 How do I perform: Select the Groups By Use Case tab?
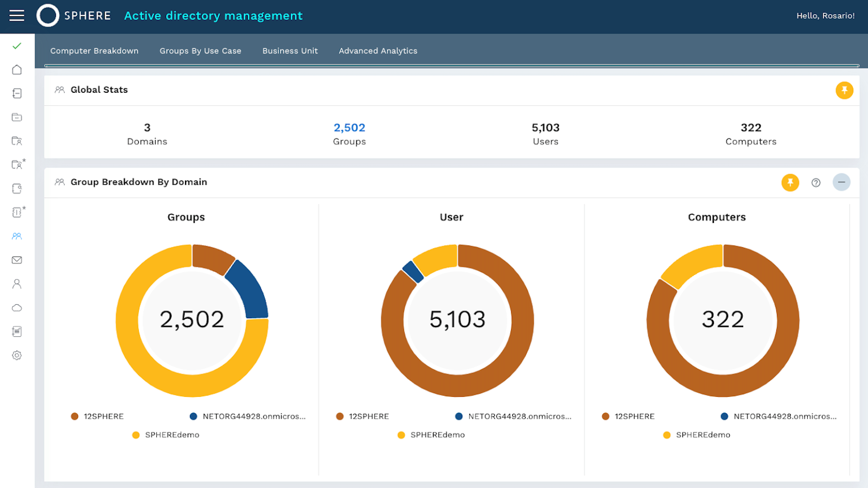[200, 51]
